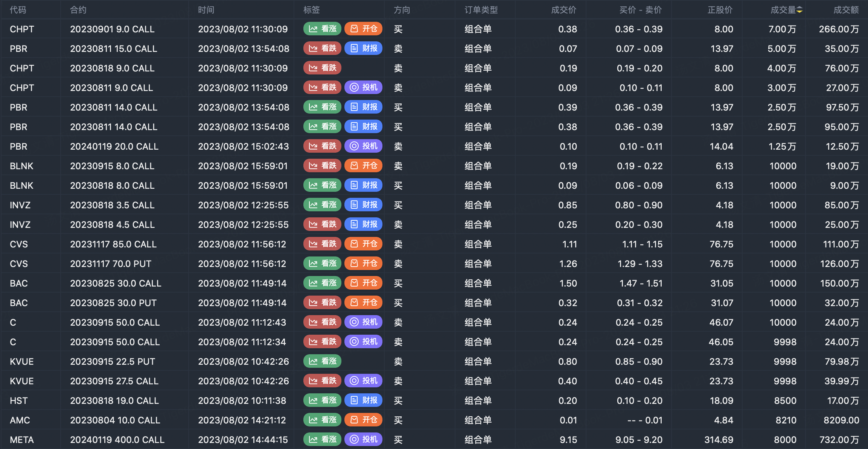Click 正股价 value 314.69
The height and width of the screenshot is (449, 868).
tap(719, 440)
